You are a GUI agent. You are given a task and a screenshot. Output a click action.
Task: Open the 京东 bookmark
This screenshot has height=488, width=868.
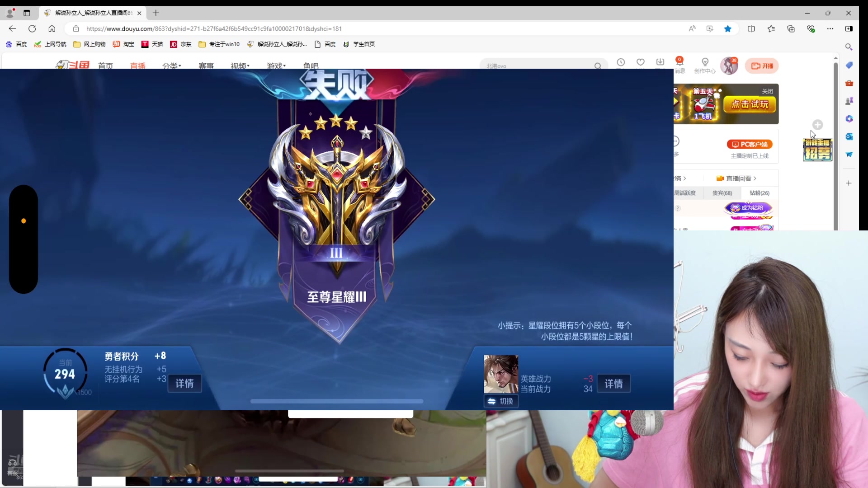pos(181,44)
